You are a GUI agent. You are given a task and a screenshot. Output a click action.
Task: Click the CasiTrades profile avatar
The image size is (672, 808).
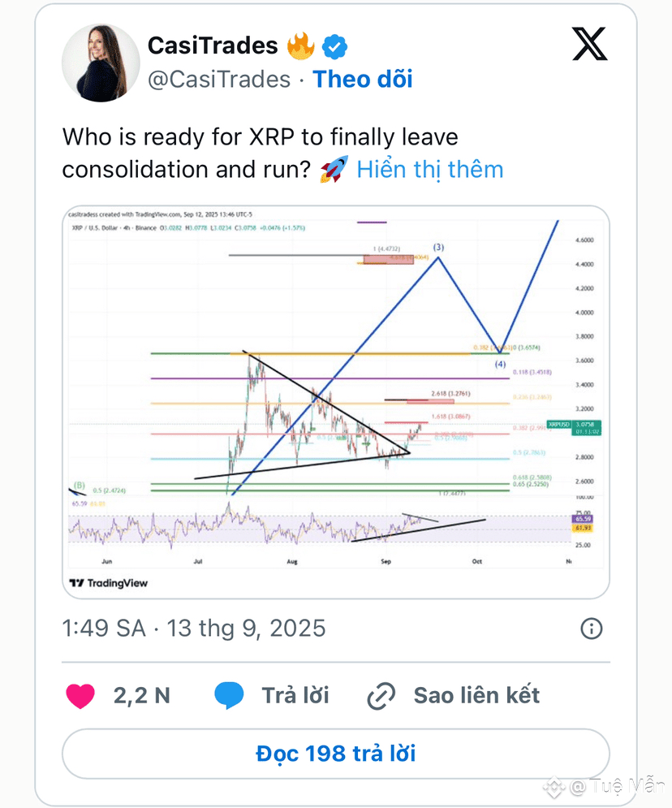point(101,63)
